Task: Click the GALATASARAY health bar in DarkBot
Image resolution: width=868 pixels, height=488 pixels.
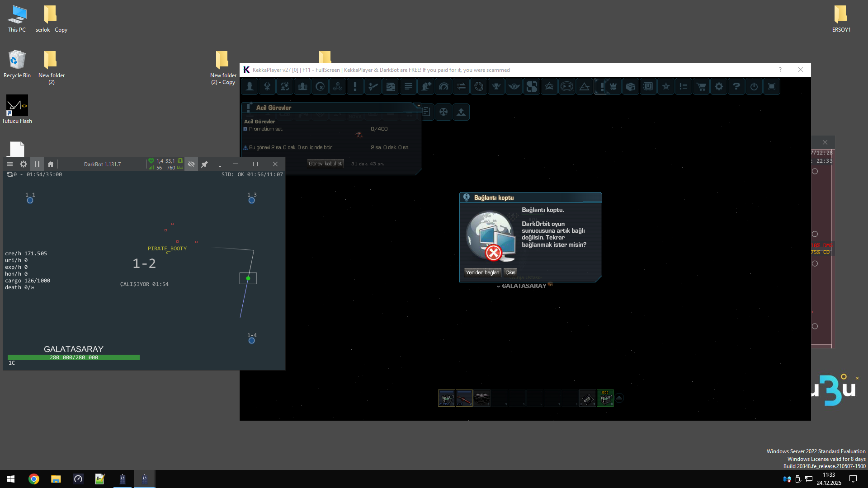Action: (x=74, y=357)
